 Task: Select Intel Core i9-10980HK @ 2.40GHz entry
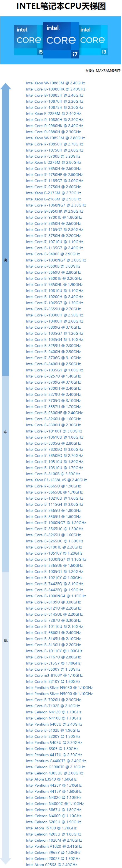[x=55, y=89]
